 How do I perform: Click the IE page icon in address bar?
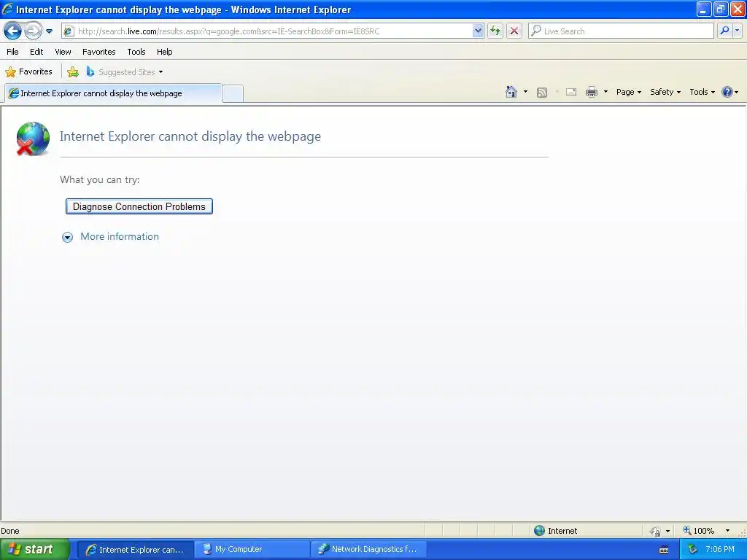click(x=69, y=31)
